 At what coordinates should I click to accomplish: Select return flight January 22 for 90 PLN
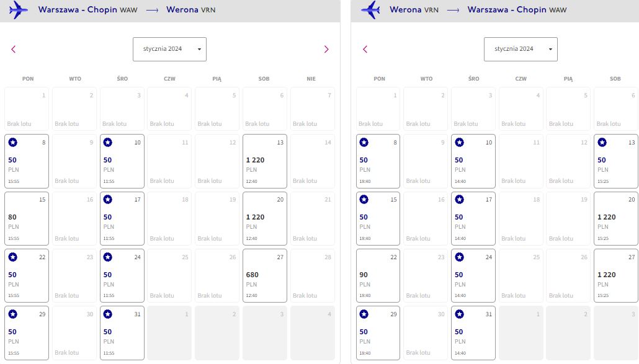pos(378,276)
